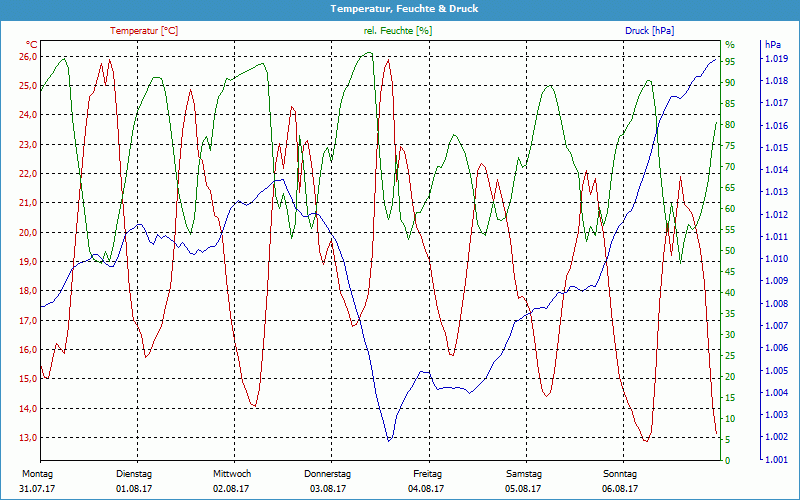Screen dimensions: 800x500
Task: Click the '0' humidity axis value
Action: click(x=728, y=461)
